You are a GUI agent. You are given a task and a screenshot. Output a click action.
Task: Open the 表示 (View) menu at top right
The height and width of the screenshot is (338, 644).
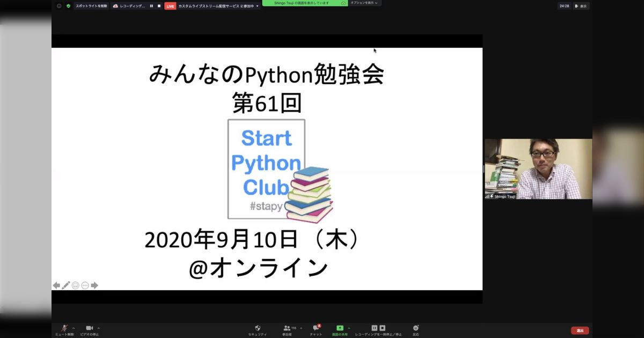pyautogui.click(x=583, y=5)
